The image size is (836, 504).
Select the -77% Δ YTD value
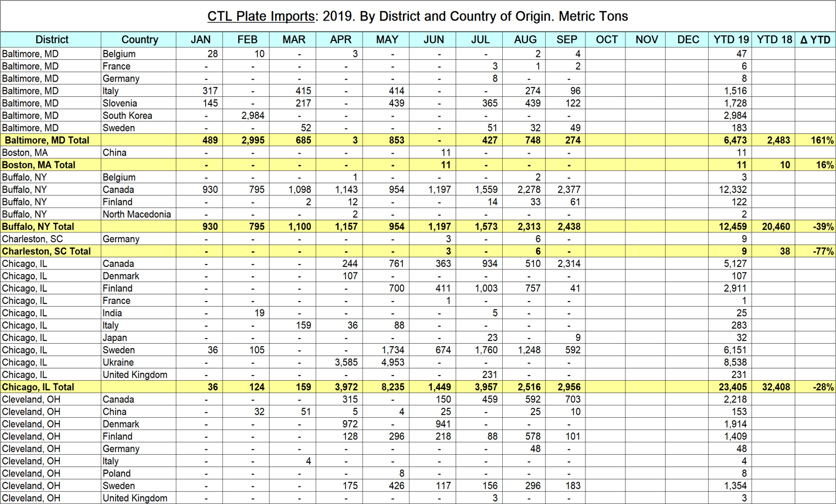[x=823, y=251]
